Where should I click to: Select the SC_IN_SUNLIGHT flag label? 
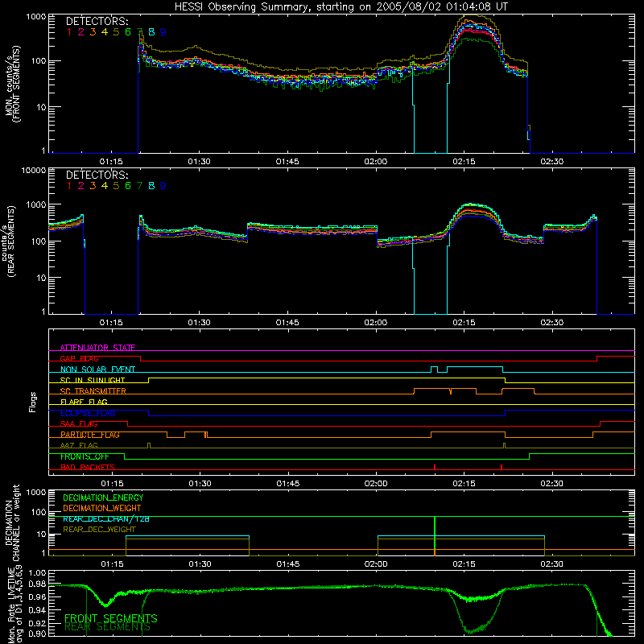[x=93, y=380]
